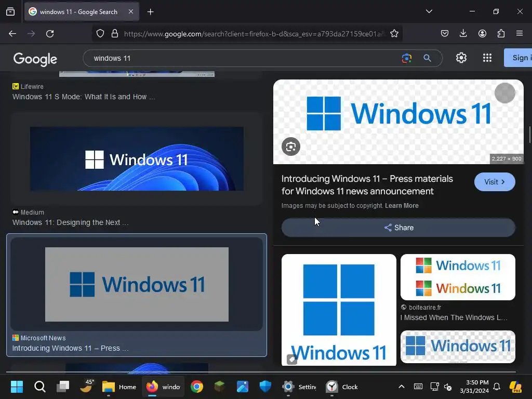
Task: Open Lifewire Windows 11 S Mode result
Action: [84, 97]
